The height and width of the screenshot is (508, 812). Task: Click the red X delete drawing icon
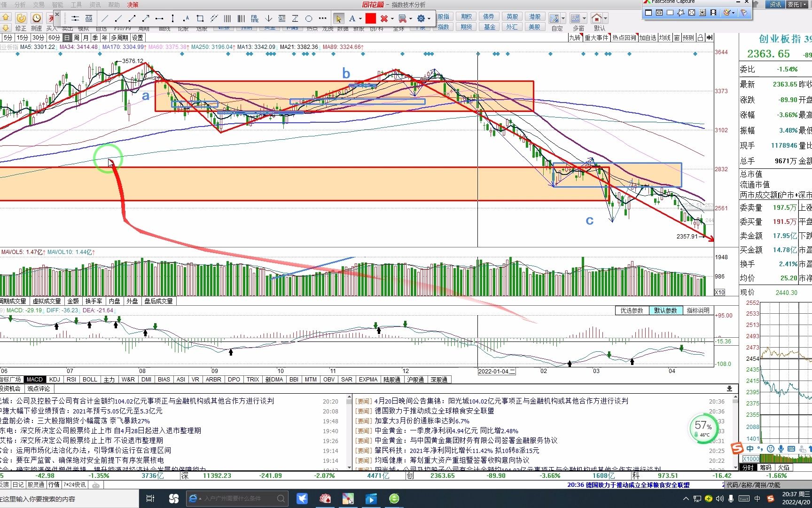coord(384,19)
